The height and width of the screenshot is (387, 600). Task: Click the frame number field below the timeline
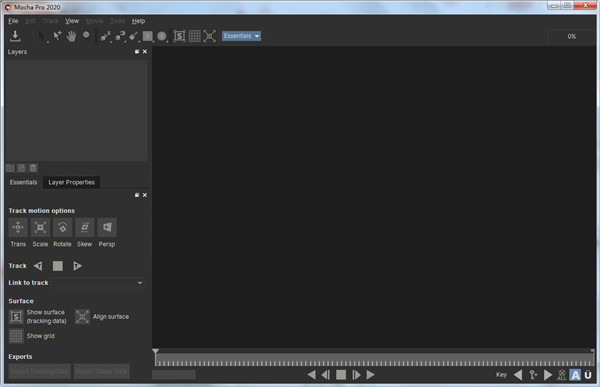click(174, 375)
